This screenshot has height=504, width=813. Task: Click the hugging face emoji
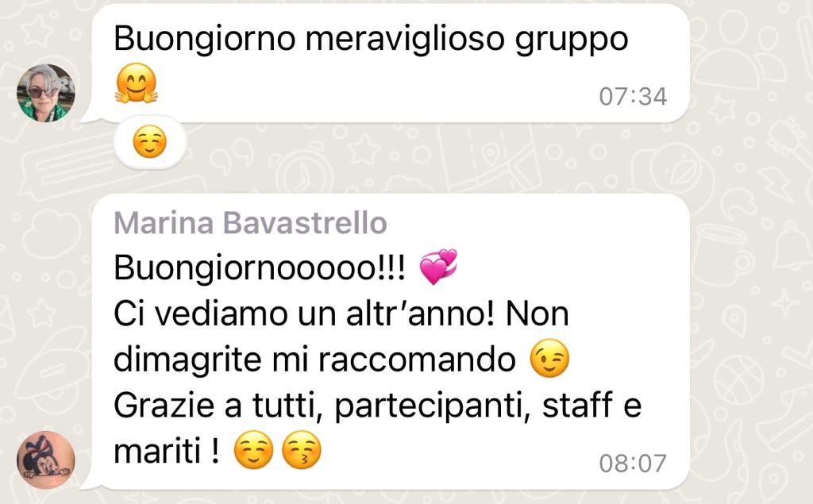point(137,84)
